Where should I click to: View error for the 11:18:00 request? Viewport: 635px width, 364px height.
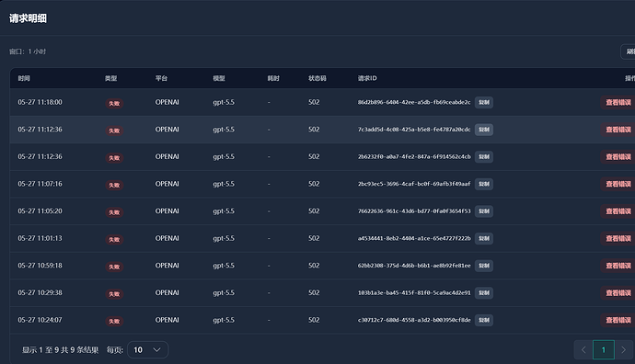[618, 102]
